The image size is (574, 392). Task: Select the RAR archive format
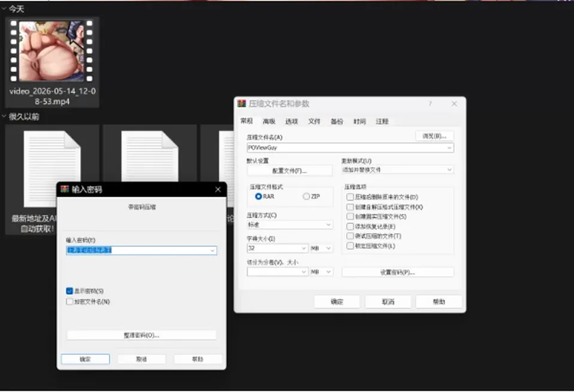258,197
